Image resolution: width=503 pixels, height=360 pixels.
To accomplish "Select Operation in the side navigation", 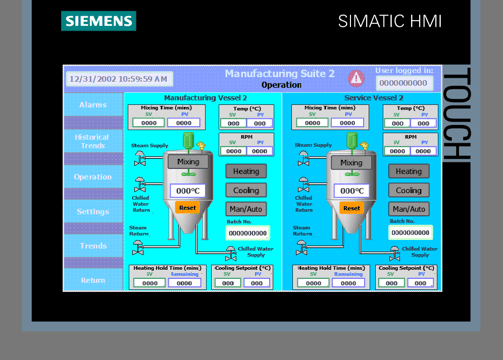I will tap(93, 177).
